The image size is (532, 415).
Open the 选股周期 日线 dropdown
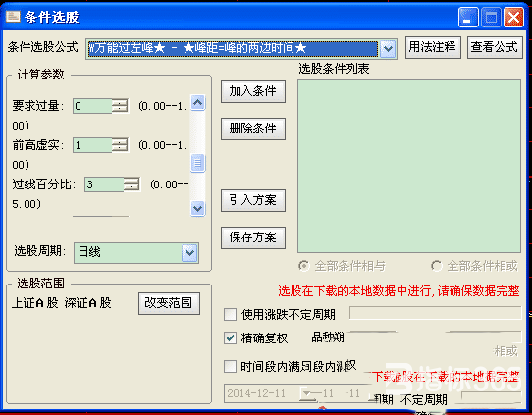point(189,252)
